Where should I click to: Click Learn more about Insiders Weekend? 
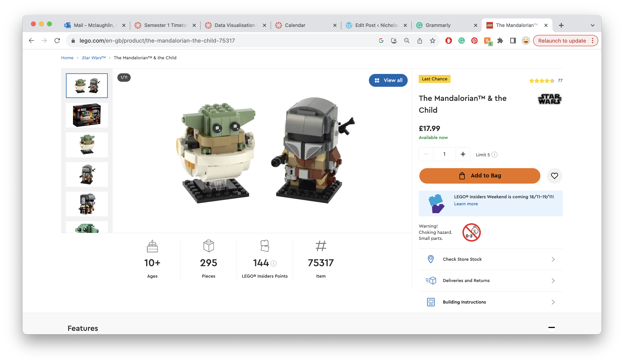[x=466, y=204]
